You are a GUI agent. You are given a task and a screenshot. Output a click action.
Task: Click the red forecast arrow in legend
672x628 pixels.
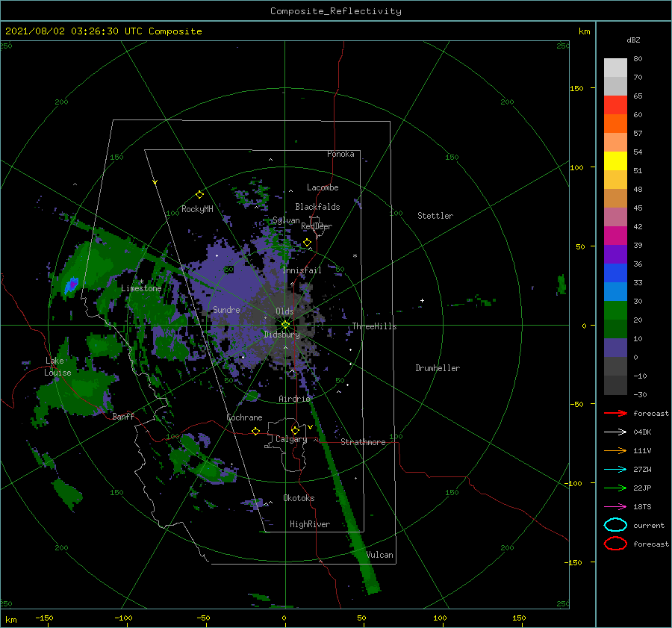(x=615, y=413)
